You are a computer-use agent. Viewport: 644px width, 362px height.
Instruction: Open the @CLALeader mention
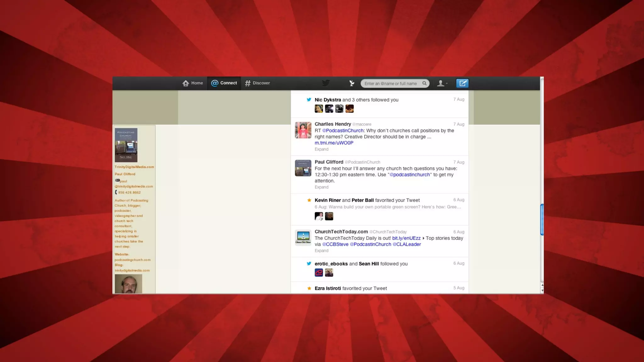coord(407,244)
